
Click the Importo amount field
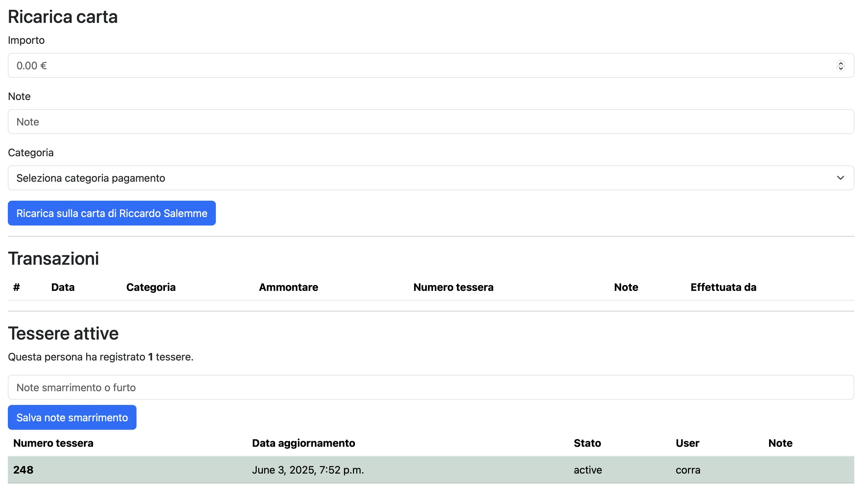[x=413, y=65]
